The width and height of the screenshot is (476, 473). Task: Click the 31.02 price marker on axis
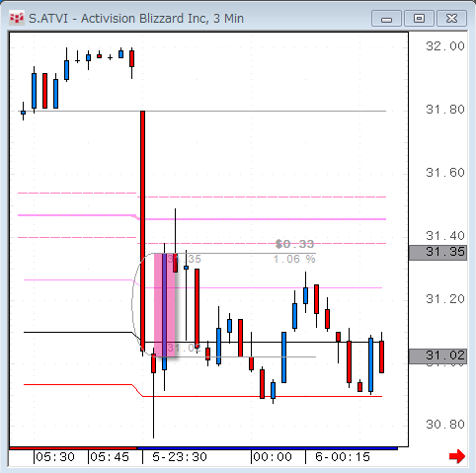coord(437,355)
